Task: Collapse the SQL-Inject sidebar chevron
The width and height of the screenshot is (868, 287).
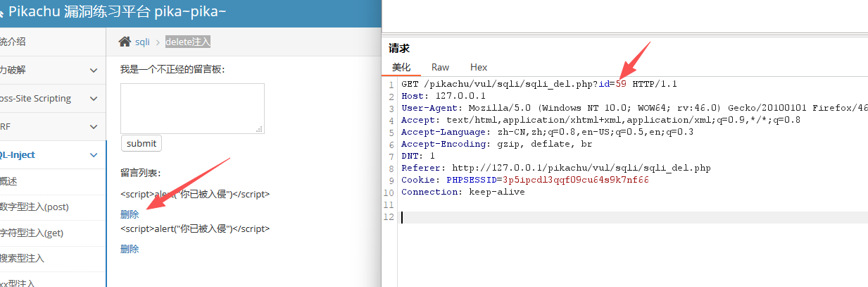Action: pyautogui.click(x=94, y=155)
